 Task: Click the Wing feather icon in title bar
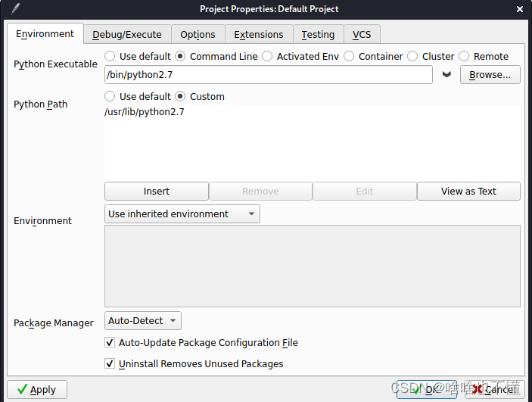point(15,9)
